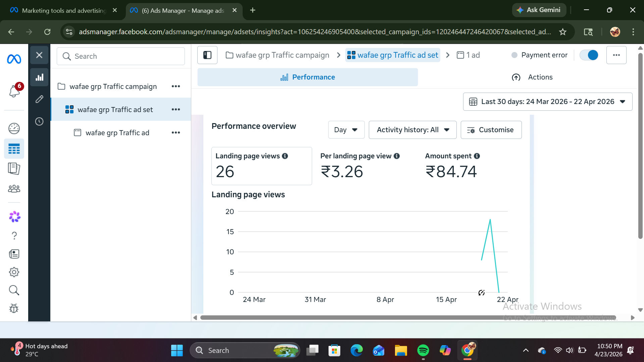Screen dimensions: 644x362
Task: Click the horizontal scrollbar under the chart
Action: coord(408,317)
